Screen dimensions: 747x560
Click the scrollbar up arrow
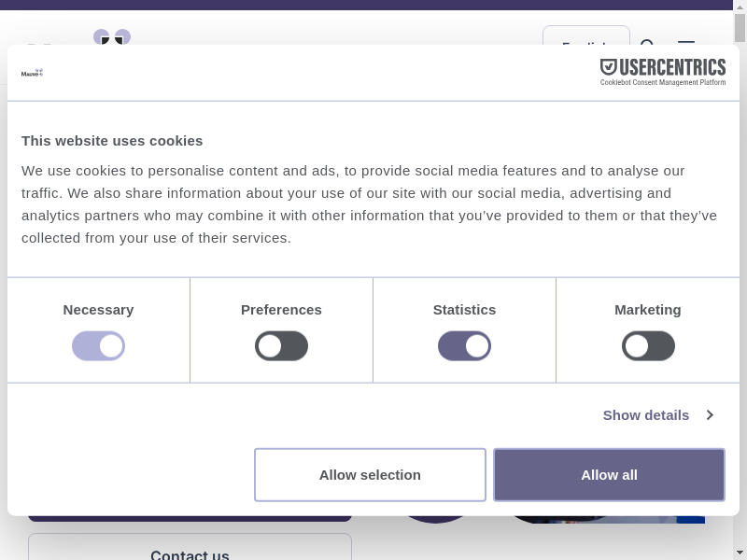click(740, 7)
